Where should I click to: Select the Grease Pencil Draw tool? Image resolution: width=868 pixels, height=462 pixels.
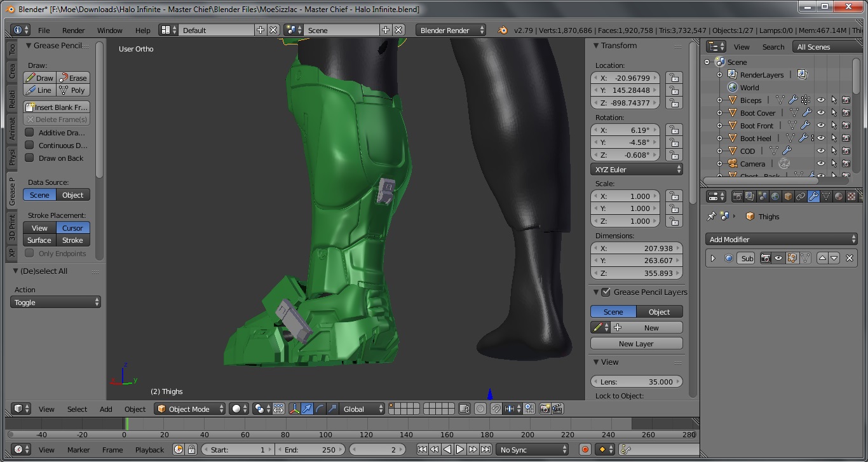click(40, 78)
